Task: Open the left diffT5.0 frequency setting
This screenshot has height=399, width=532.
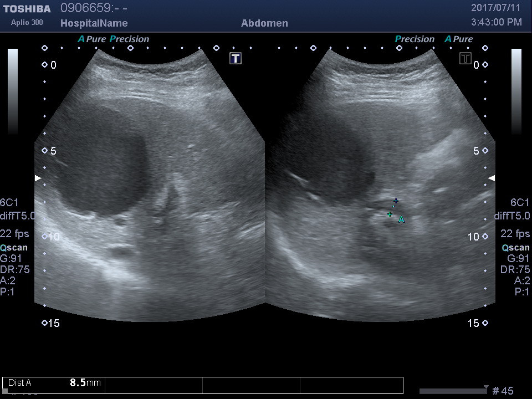Action: [x=18, y=216]
